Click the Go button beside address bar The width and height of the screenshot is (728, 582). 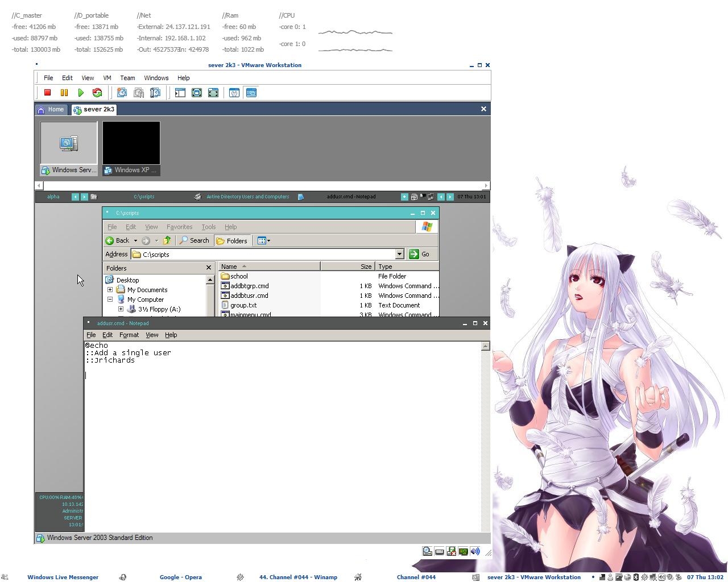[x=420, y=254]
